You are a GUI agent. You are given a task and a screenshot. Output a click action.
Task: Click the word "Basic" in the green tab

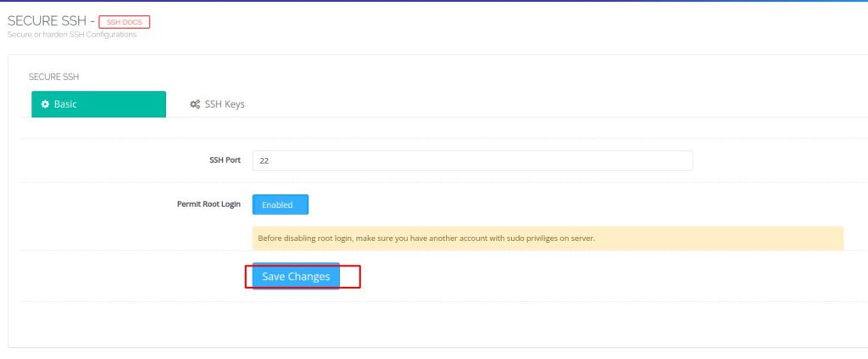(65, 104)
